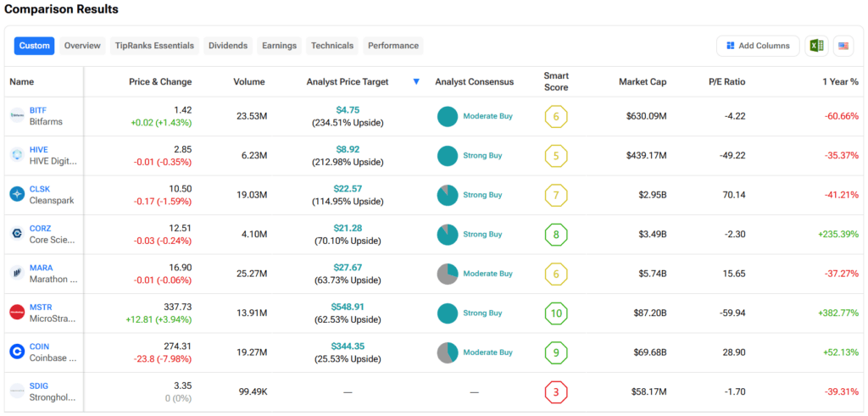Viewport: 868px width, 416px height.
Task: Sort by Price & Change column header
Action: (160, 82)
